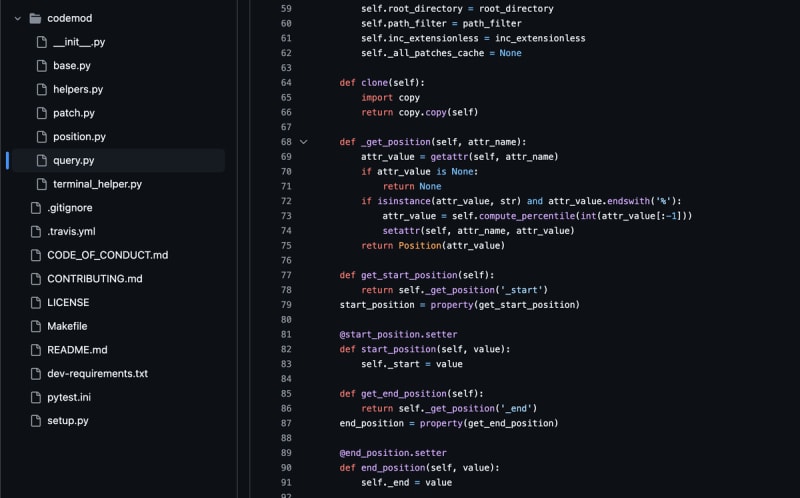Screen dimensions: 800x498
Task: Open setup.py in the file list
Action: coord(68,421)
